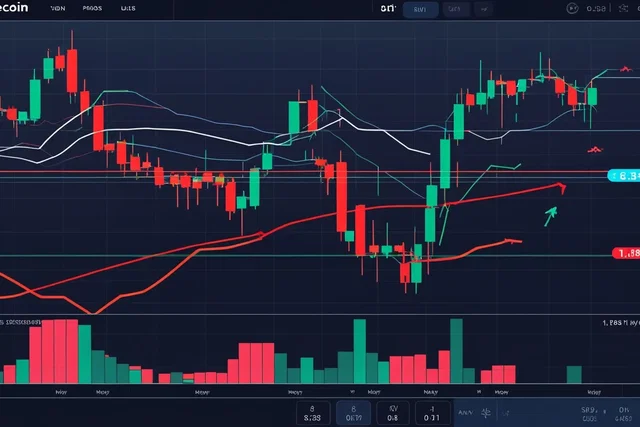Click the cyan price tag on the right axis
This screenshot has height=427, width=640.
click(x=624, y=176)
